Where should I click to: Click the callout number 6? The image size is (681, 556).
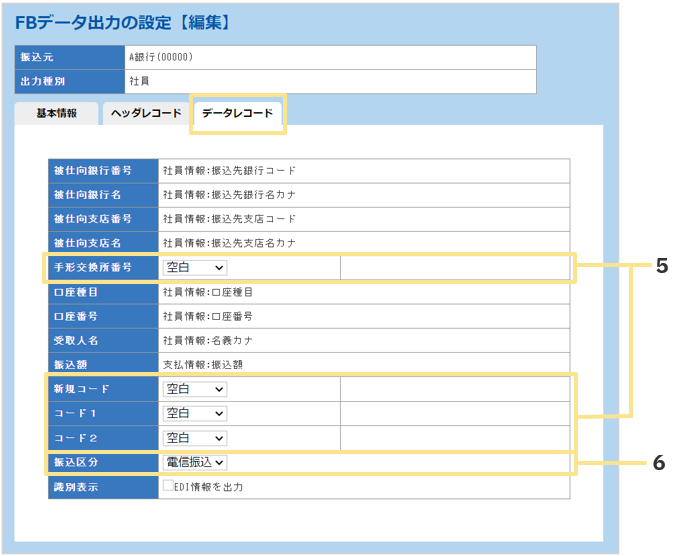(659, 463)
